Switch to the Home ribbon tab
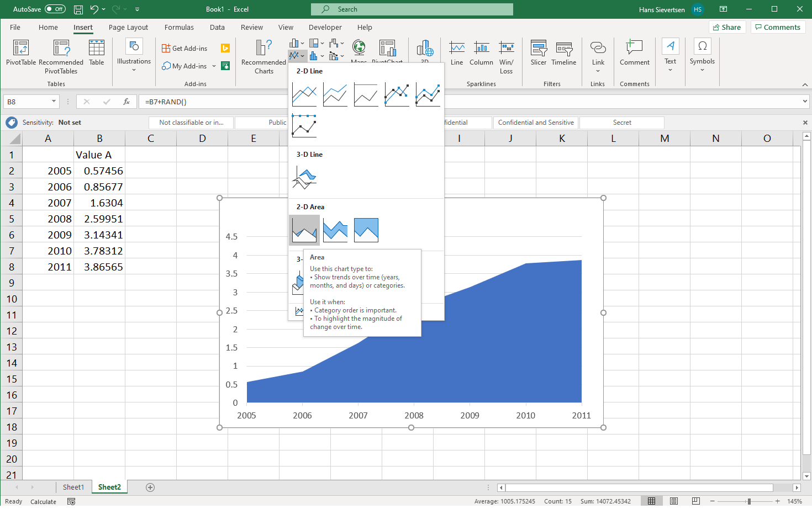Image resolution: width=812 pixels, height=509 pixels. (48, 27)
